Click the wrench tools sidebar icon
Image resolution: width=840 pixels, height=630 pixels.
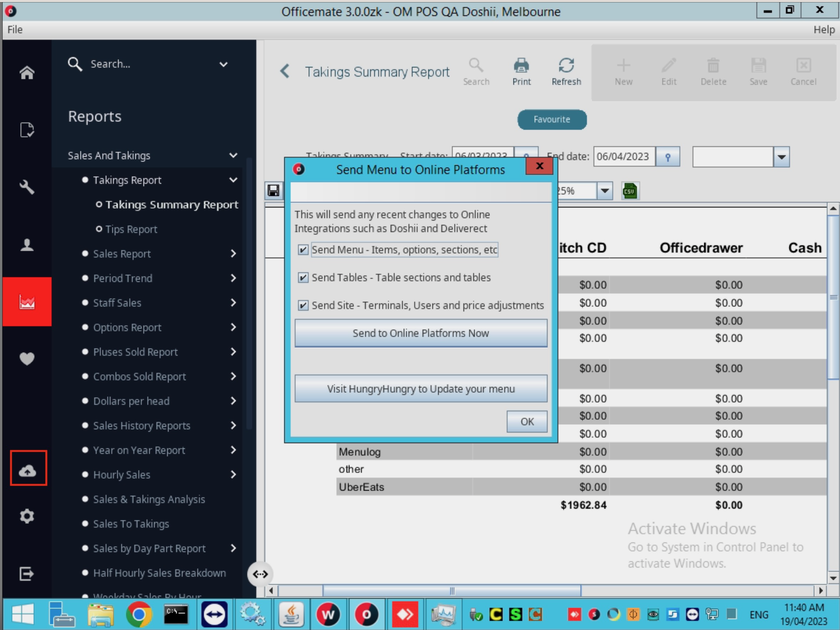click(27, 187)
